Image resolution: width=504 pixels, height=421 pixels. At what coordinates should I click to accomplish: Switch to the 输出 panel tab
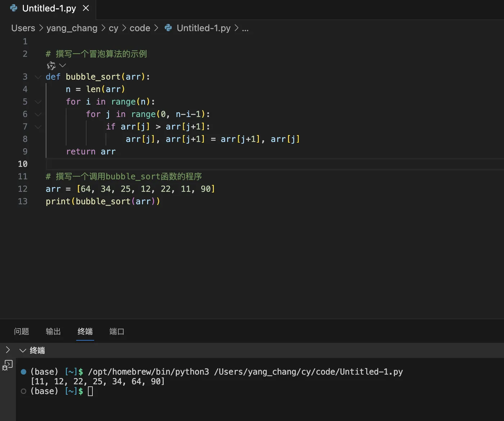[53, 331]
